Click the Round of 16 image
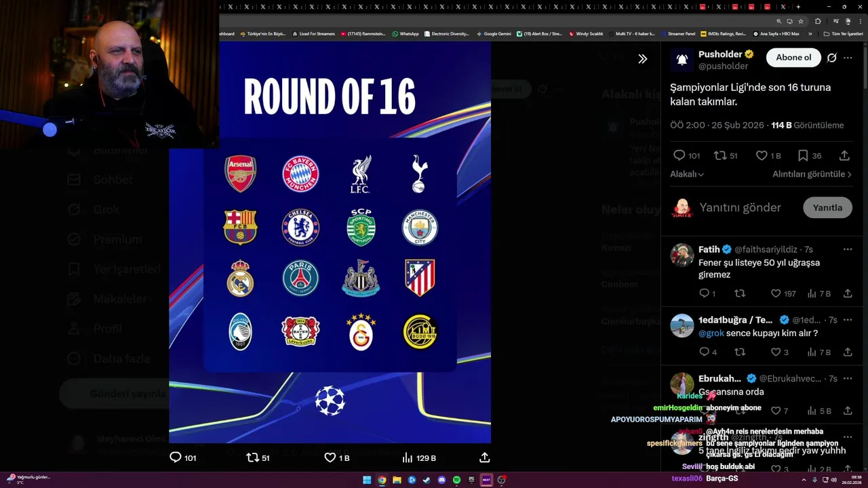Image resolution: width=868 pixels, height=488 pixels. point(330,242)
